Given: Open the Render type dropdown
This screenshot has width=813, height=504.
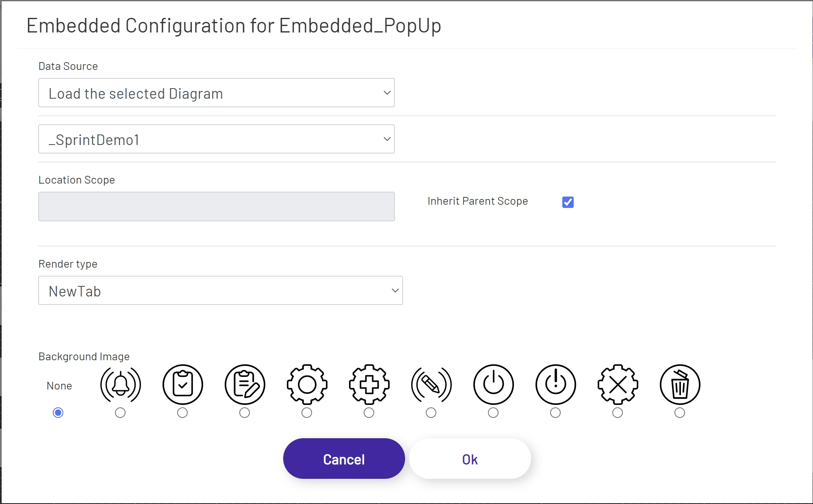Looking at the screenshot, I should click(x=220, y=290).
